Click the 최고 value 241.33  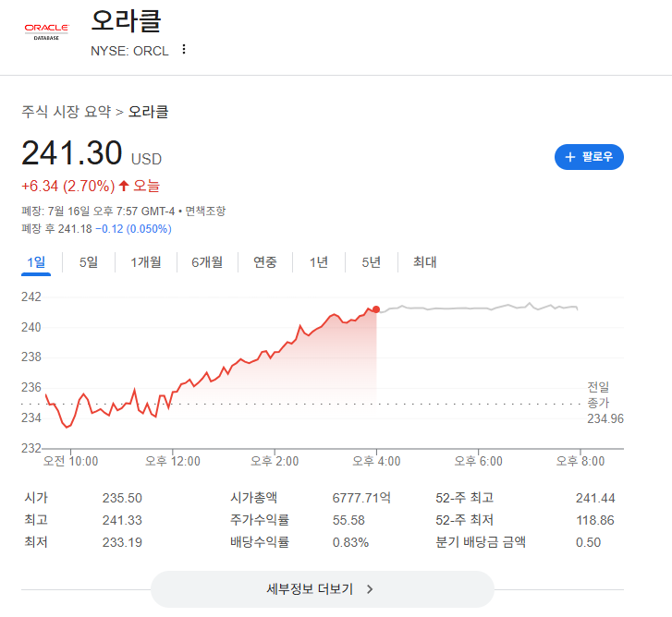pyautogui.click(x=122, y=520)
